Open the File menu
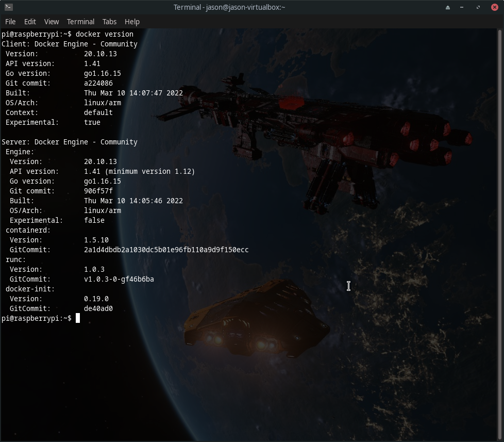This screenshot has width=504, height=442. click(x=10, y=22)
